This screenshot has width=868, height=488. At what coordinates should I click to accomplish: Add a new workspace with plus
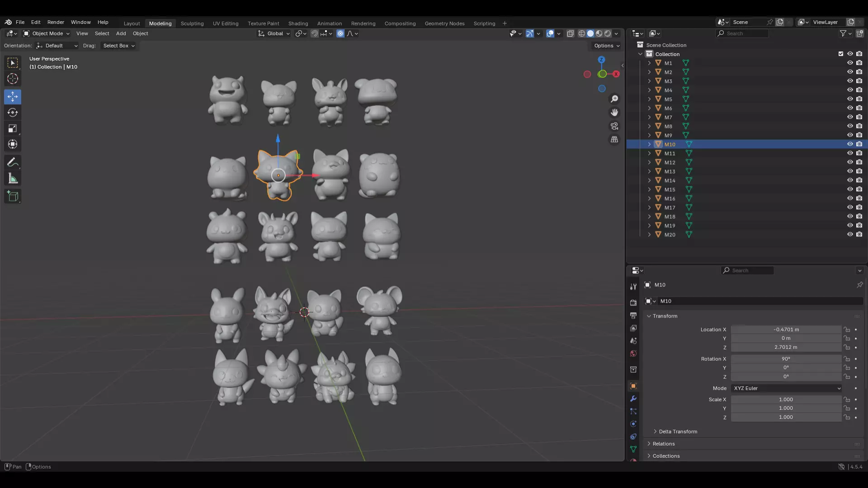coord(505,23)
